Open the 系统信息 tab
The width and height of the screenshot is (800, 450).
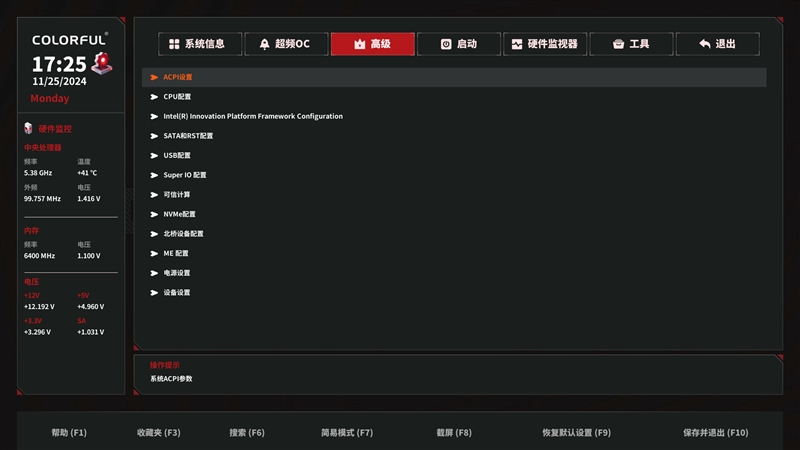(x=200, y=44)
